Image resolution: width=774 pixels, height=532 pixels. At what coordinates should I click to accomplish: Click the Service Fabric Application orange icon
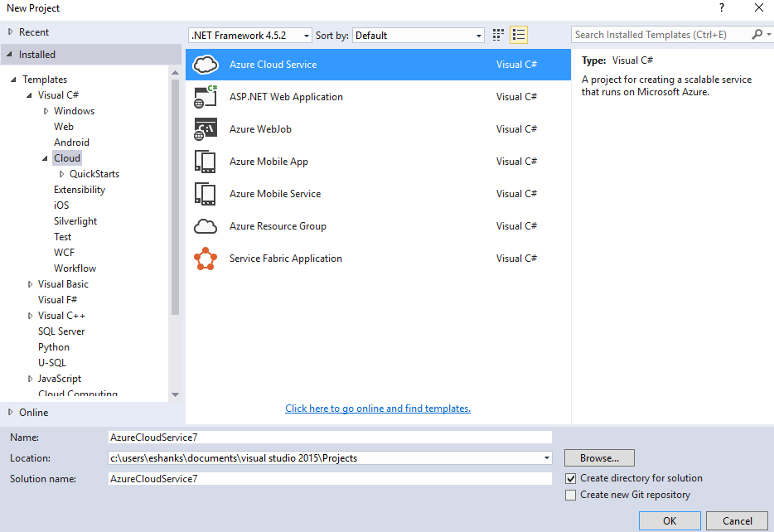pos(206,259)
